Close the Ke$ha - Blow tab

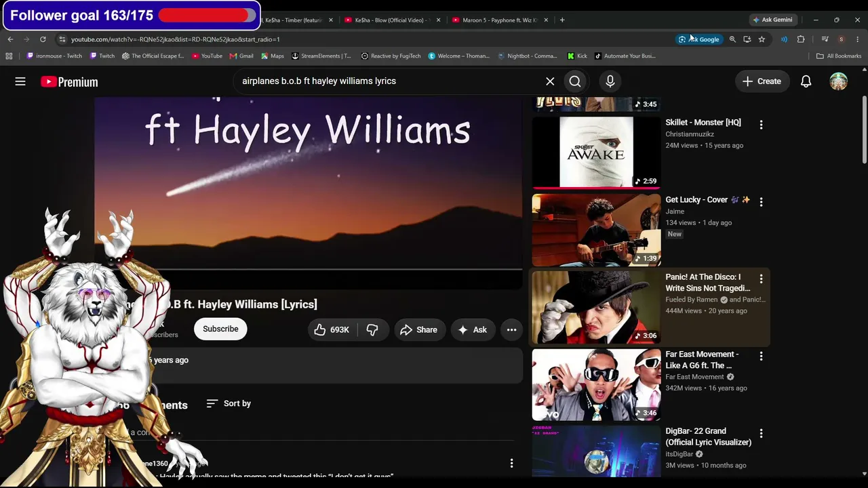pyautogui.click(x=438, y=20)
